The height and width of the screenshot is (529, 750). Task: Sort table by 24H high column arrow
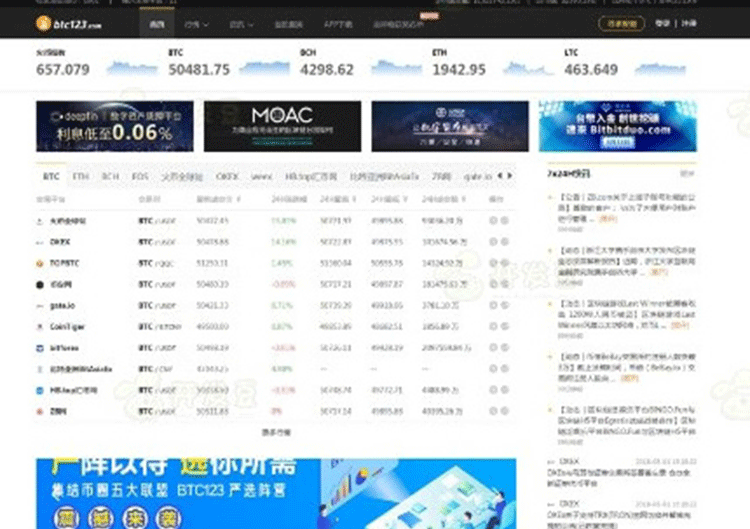(354, 199)
